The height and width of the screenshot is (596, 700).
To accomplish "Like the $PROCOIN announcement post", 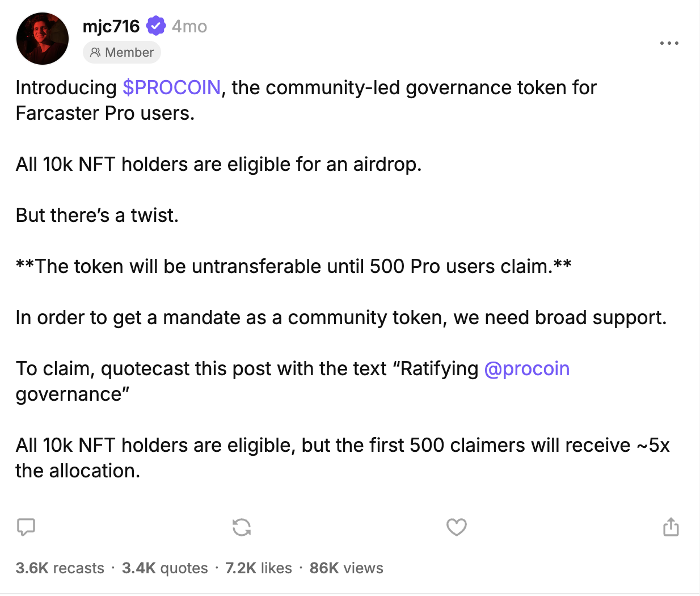I will (x=456, y=527).
